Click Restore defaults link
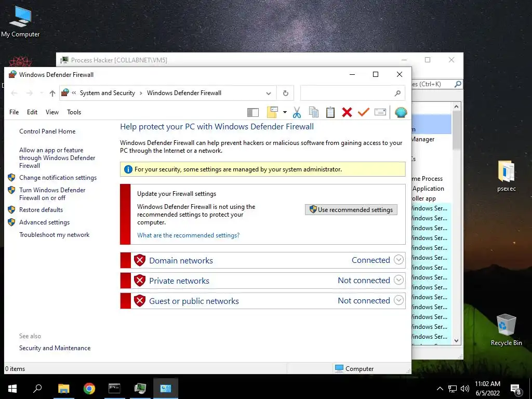This screenshot has width=532, height=399. [x=41, y=210]
